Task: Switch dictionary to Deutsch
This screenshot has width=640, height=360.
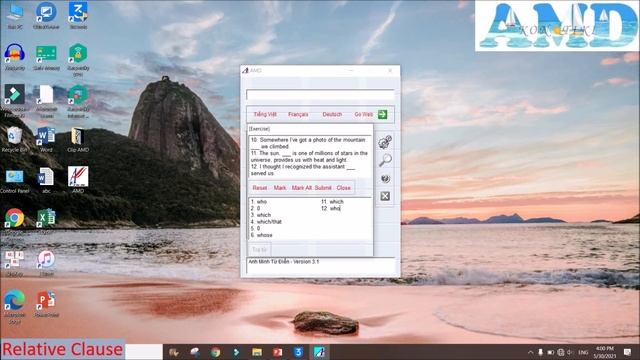Action: tap(332, 114)
